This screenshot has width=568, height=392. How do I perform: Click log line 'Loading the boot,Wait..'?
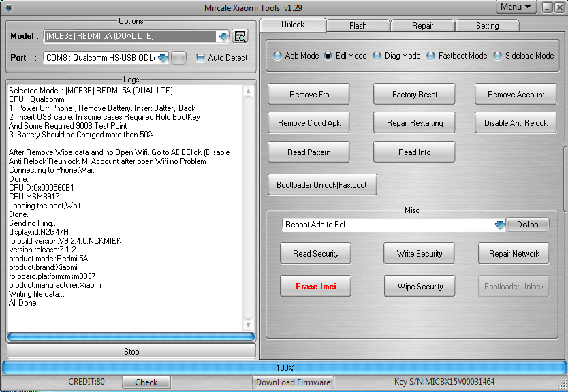(x=47, y=206)
